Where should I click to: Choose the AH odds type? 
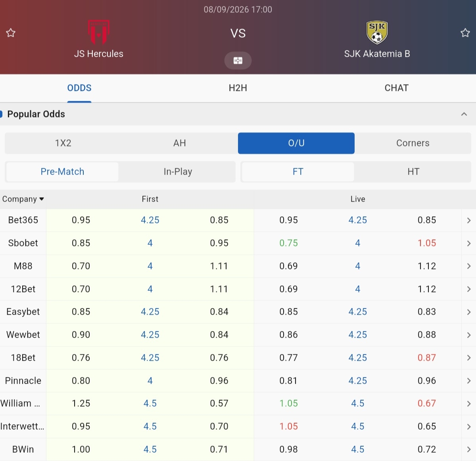(x=180, y=143)
